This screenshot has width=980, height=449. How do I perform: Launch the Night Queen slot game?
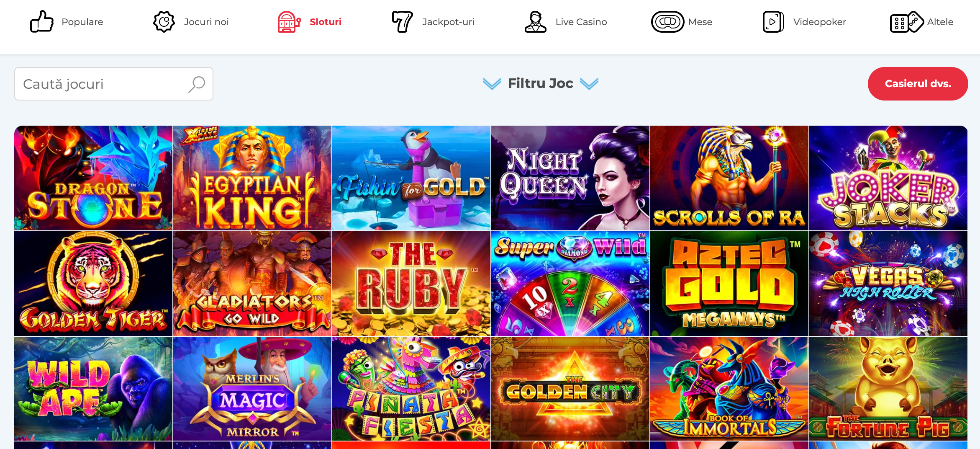pos(570,178)
